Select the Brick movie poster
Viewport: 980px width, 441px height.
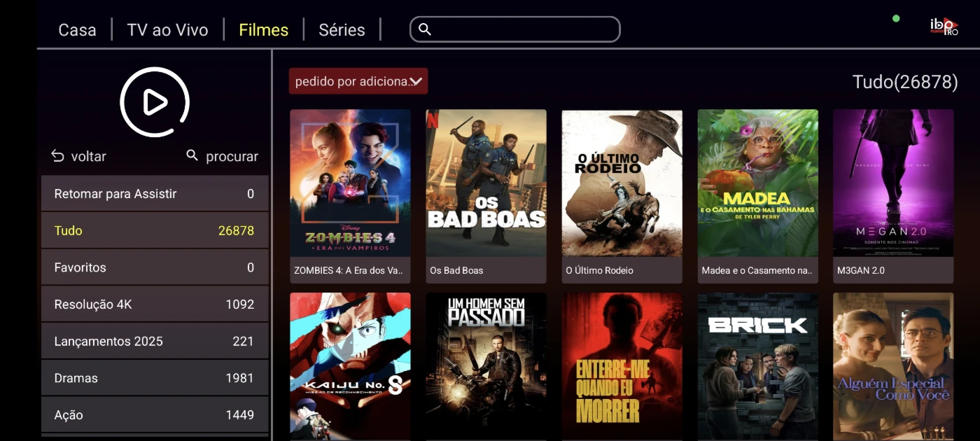click(757, 366)
